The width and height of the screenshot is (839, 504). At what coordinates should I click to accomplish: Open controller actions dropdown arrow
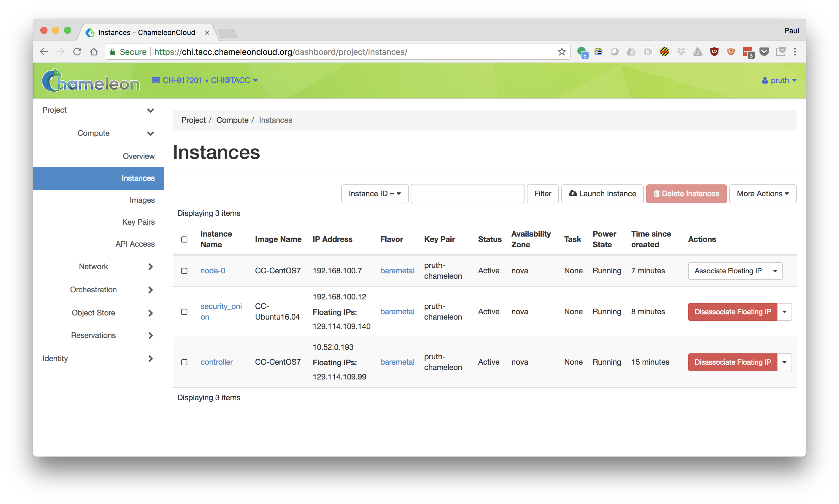pyautogui.click(x=784, y=362)
